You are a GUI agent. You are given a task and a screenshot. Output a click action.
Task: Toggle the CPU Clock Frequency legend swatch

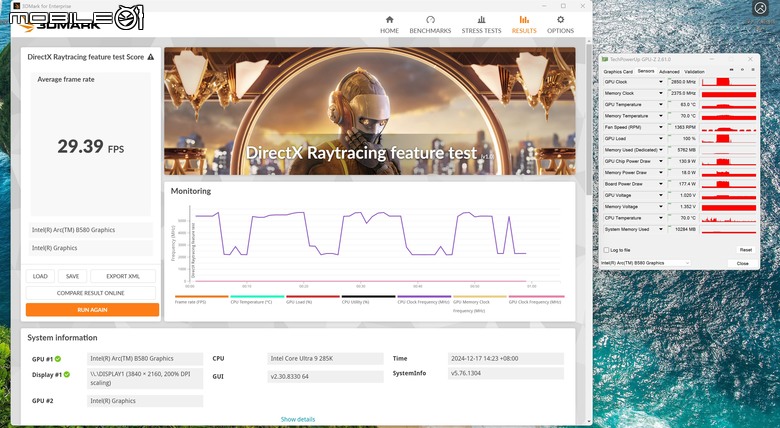(424, 297)
